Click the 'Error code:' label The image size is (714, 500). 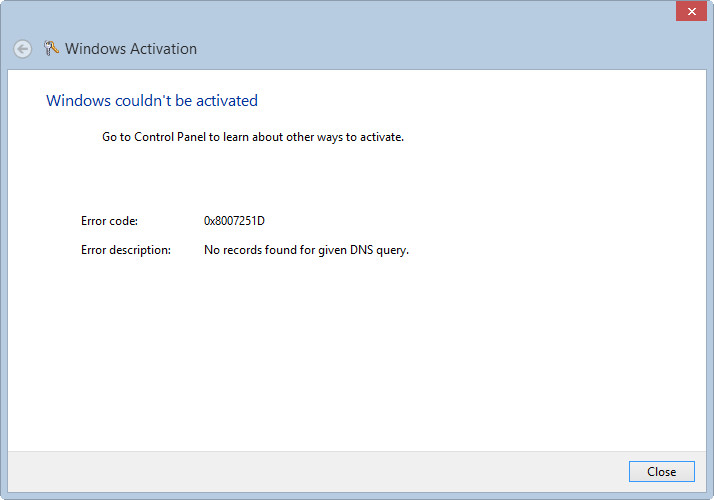(x=109, y=221)
